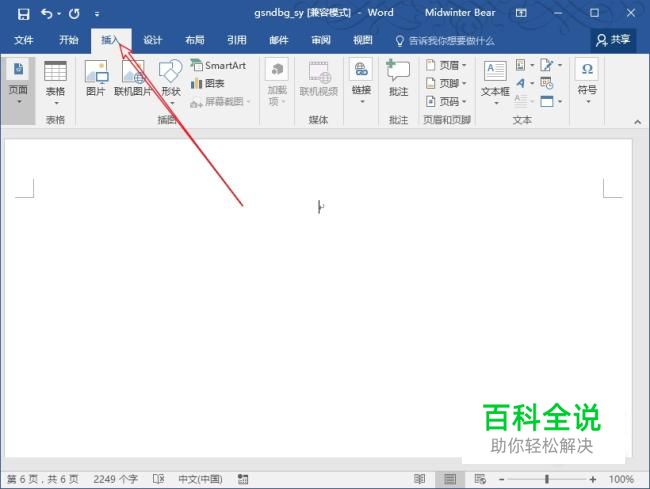Open the insert Object dropdown arrow
The height and width of the screenshot is (489, 650).
pyautogui.click(x=560, y=101)
